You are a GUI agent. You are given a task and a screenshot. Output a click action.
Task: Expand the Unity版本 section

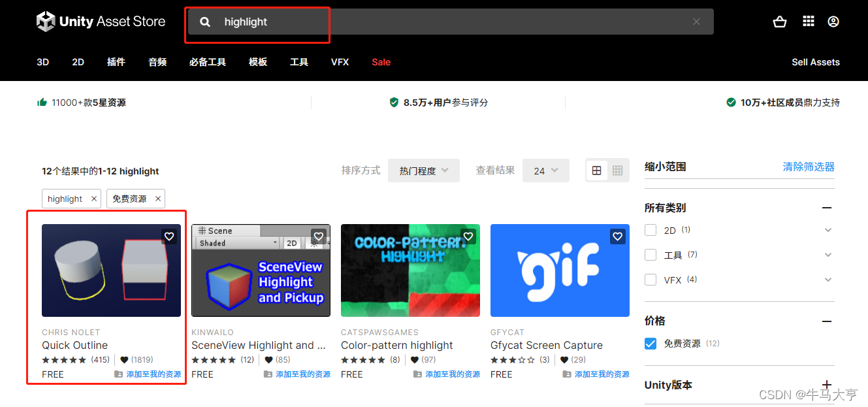[827, 385]
